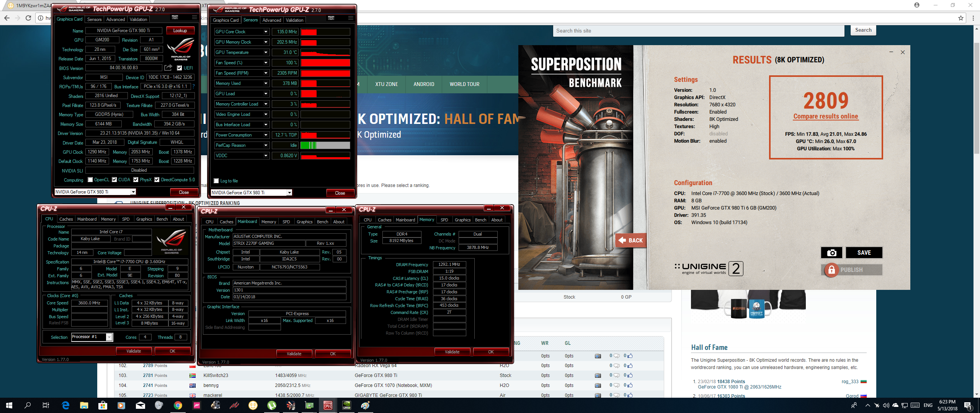Open screenshot camera icon in KillSwitch23 row

(x=598, y=376)
